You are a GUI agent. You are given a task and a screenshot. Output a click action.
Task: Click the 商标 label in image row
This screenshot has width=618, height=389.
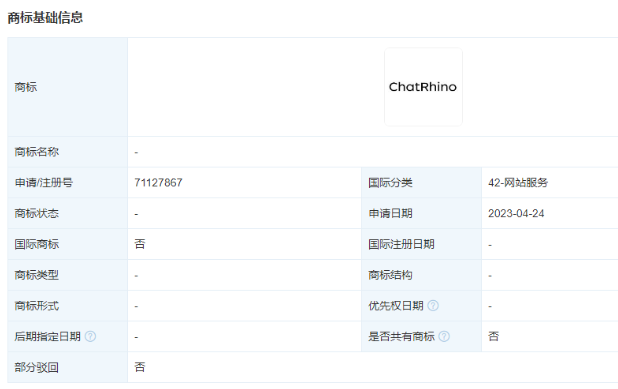click(26, 87)
